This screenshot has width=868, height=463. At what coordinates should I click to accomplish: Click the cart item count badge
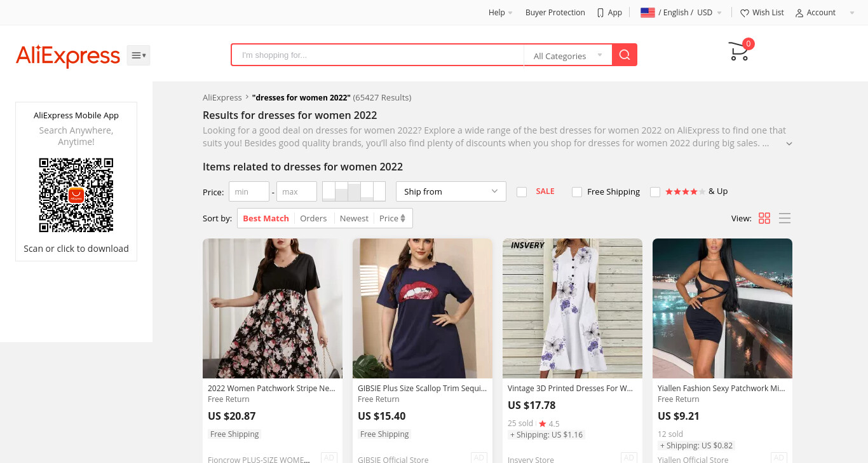(749, 44)
